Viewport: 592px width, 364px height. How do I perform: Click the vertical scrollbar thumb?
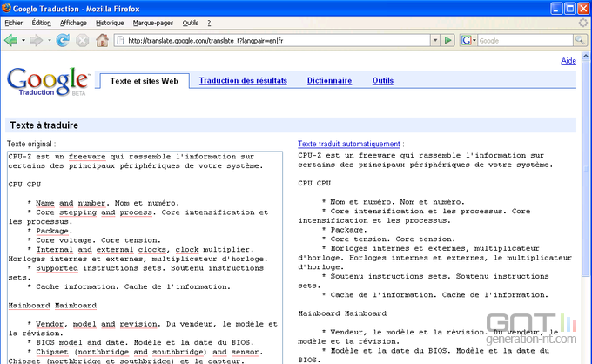tap(586, 168)
